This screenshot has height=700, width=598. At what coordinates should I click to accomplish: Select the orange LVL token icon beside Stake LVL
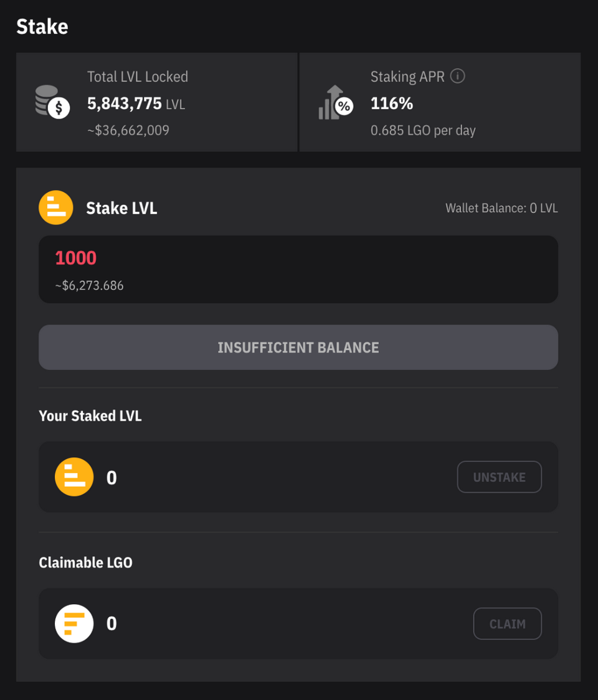(x=55, y=207)
